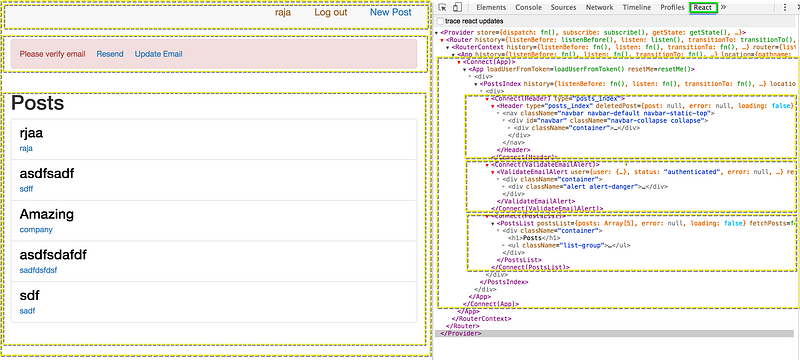Enable trace react updates checkbox
This screenshot has height=360, width=800.
pos(441,21)
